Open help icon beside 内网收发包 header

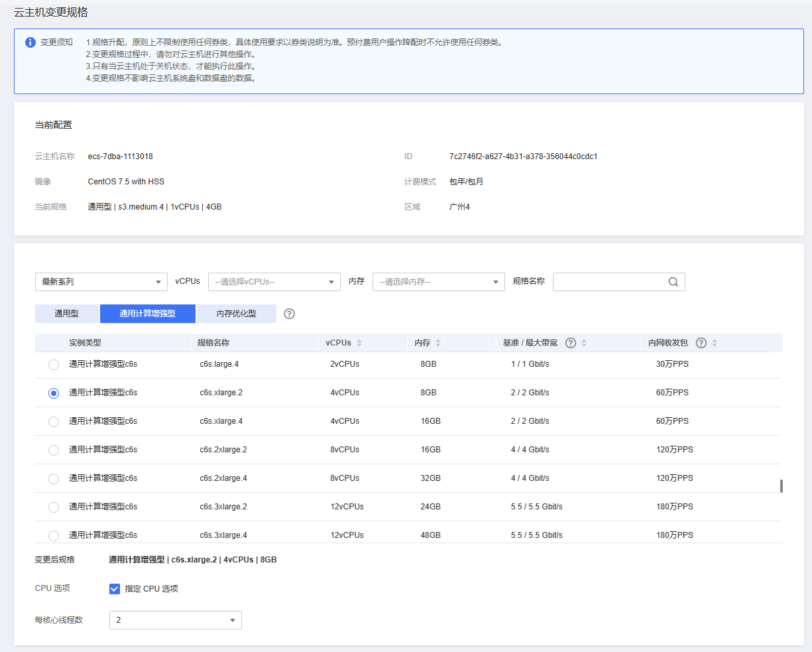[701, 343]
